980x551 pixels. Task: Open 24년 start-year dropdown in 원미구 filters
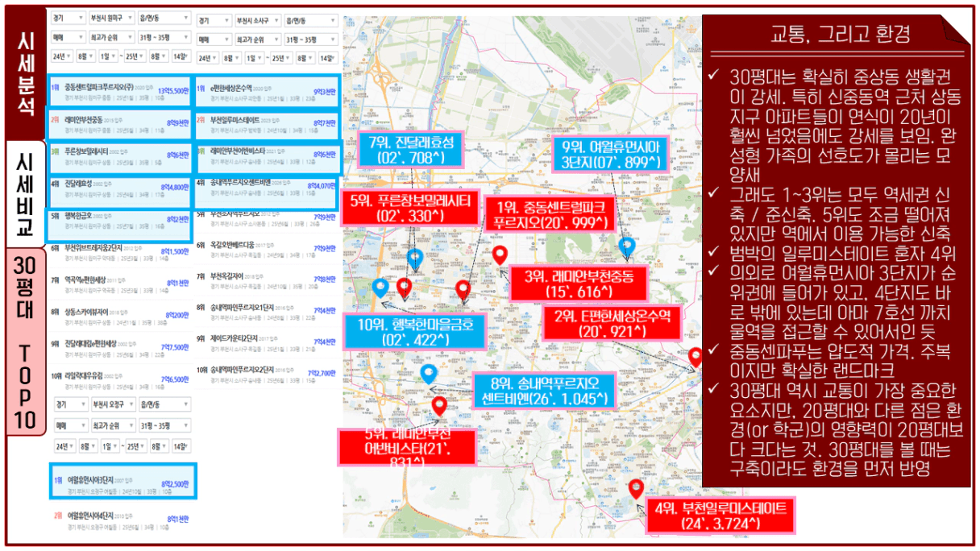(x=61, y=57)
